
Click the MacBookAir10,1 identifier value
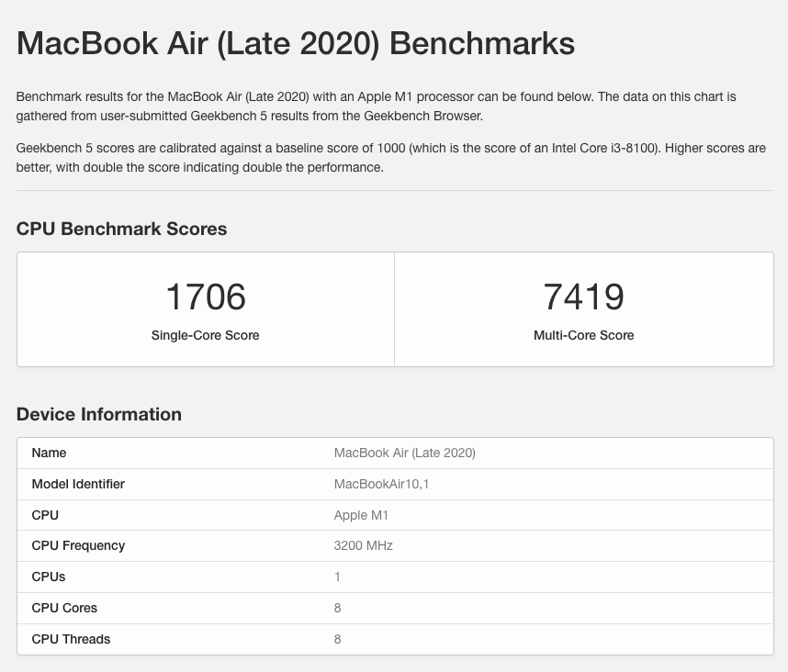(381, 484)
